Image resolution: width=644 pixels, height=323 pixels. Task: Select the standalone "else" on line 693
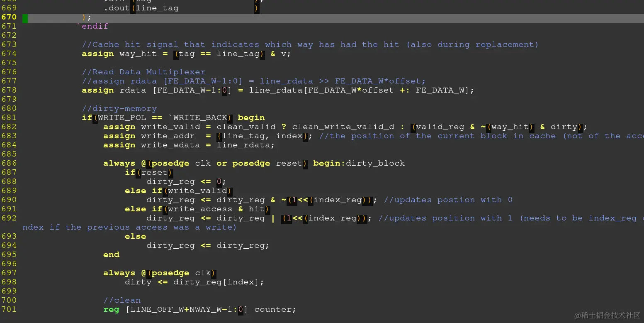[x=136, y=236]
